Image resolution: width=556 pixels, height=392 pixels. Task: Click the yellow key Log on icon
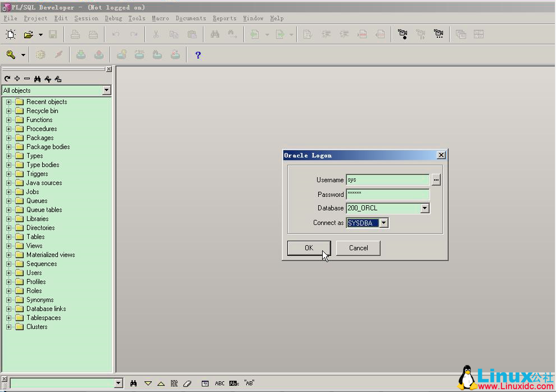(11, 55)
